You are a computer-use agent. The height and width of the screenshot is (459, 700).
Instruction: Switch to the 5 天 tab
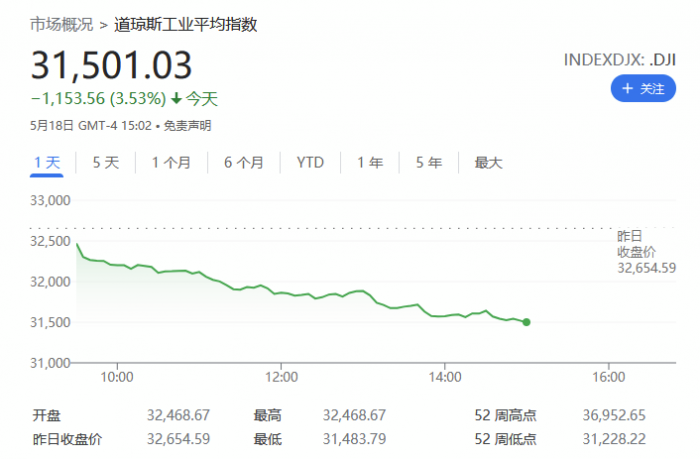[x=105, y=162]
